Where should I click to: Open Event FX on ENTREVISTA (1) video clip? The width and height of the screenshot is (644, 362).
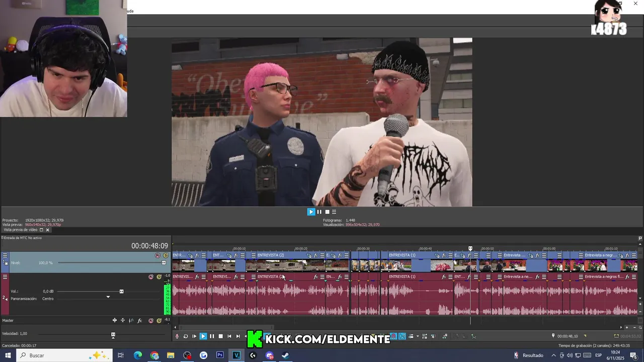[444, 255]
